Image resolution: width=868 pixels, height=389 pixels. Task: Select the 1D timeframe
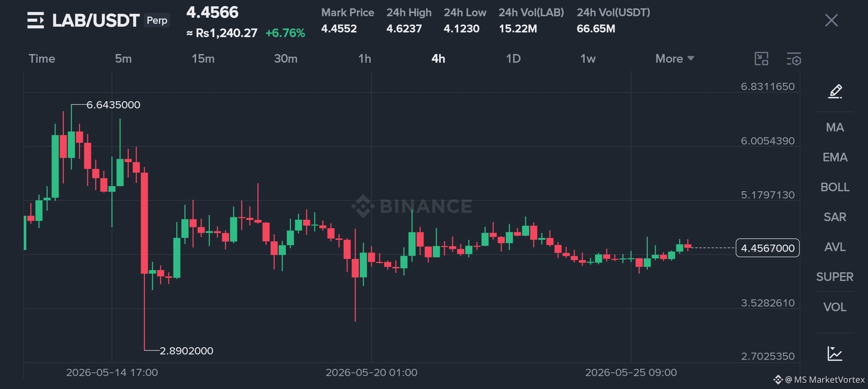(x=513, y=58)
